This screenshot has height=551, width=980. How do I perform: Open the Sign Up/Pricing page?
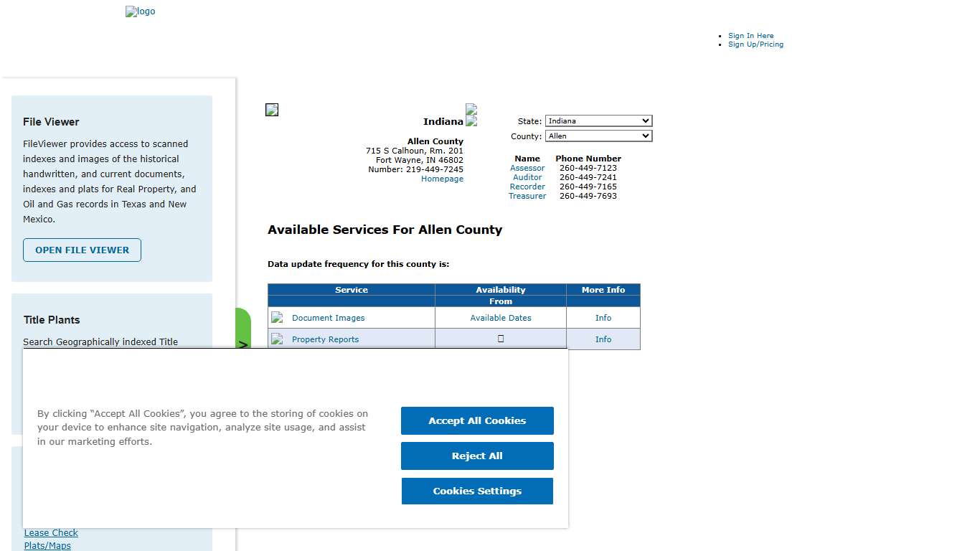pyautogui.click(x=755, y=44)
